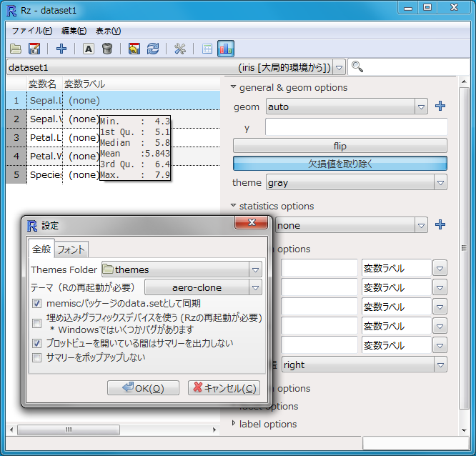Click the blue plus toolbar icon
Image resolution: width=476 pixels, height=456 pixels.
pyautogui.click(x=61, y=49)
